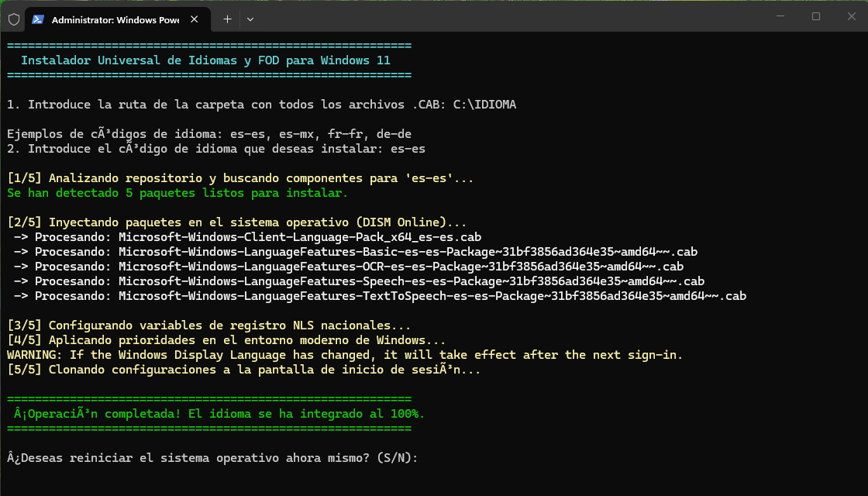Click the '[5/5] Clonando configuraciones' line
The height and width of the screenshot is (496, 868).
(x=244, y=370)
